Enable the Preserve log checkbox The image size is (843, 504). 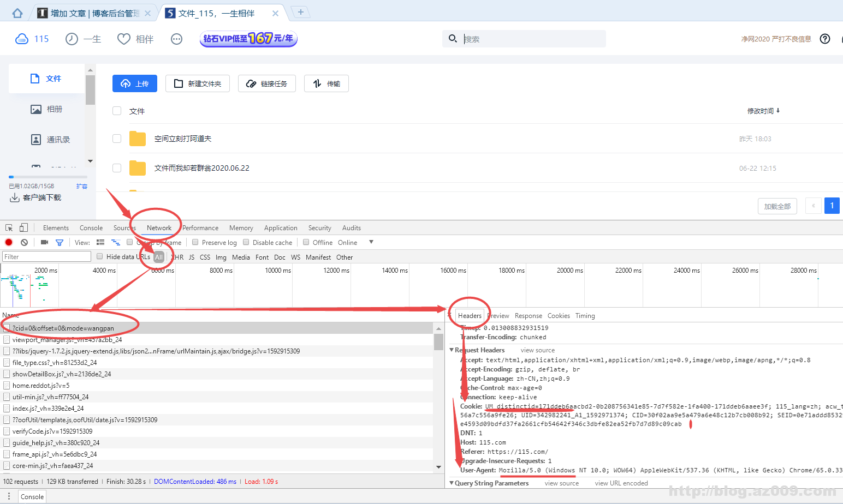click(195, 242)
